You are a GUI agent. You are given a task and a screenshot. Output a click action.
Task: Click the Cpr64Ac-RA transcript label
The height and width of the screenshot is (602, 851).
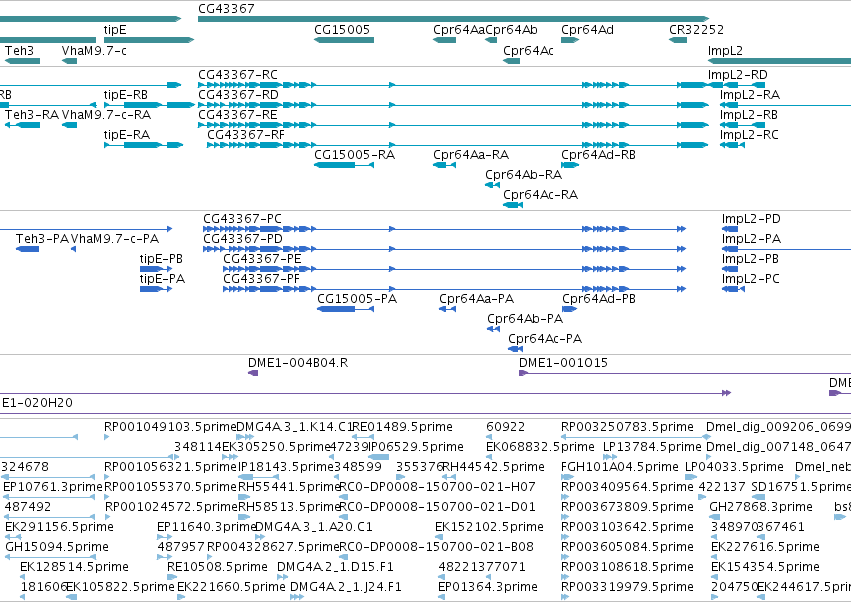pyautogui.click(x=541, y=195)
